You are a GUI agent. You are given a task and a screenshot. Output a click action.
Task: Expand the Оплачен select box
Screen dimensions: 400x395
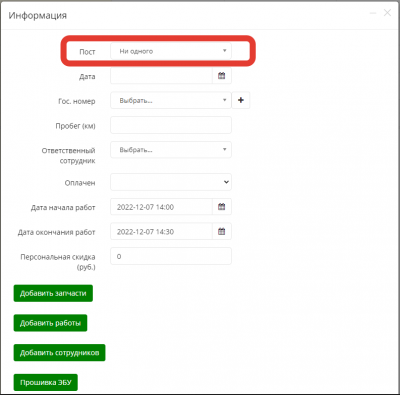coord(171,182)
